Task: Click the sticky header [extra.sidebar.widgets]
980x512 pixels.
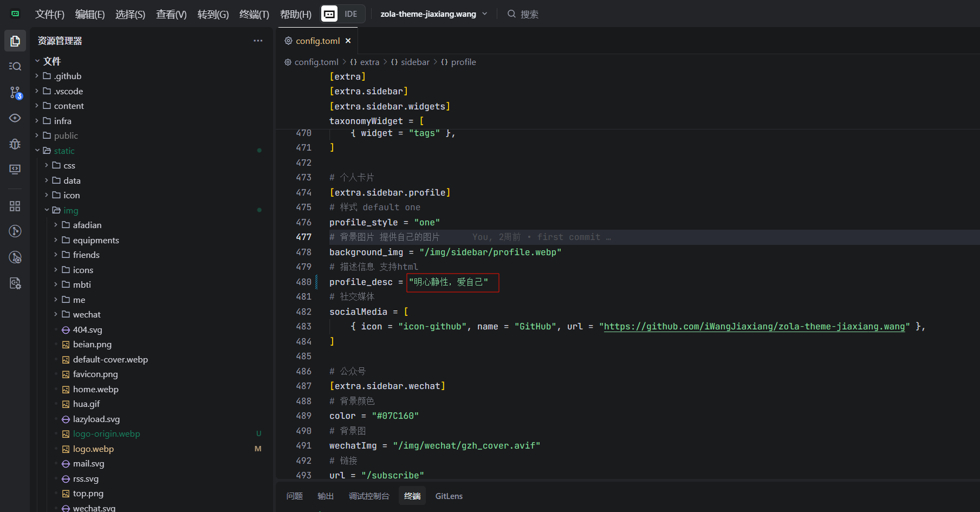Action: (390, 106)
